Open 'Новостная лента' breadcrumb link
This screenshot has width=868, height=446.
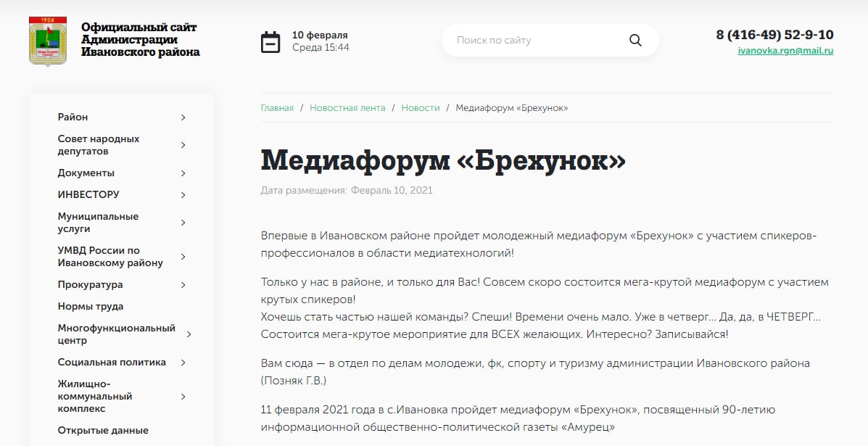[x=347, y=108]
